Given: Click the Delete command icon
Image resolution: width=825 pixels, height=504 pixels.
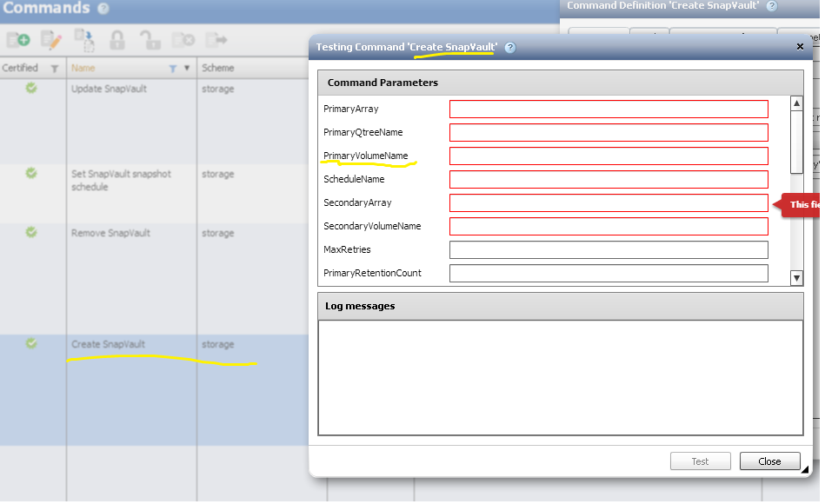Looking at the screenshot, I should click(x=183, y=40).
